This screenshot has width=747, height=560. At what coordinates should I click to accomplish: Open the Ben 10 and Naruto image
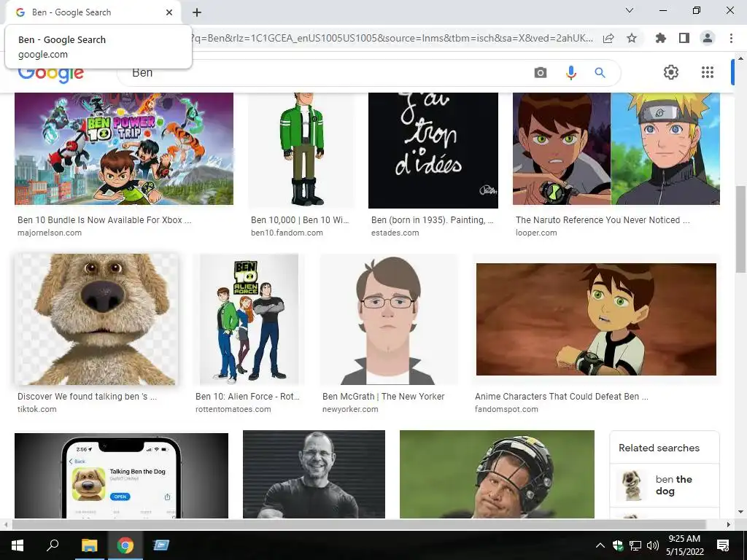[616, 149]
